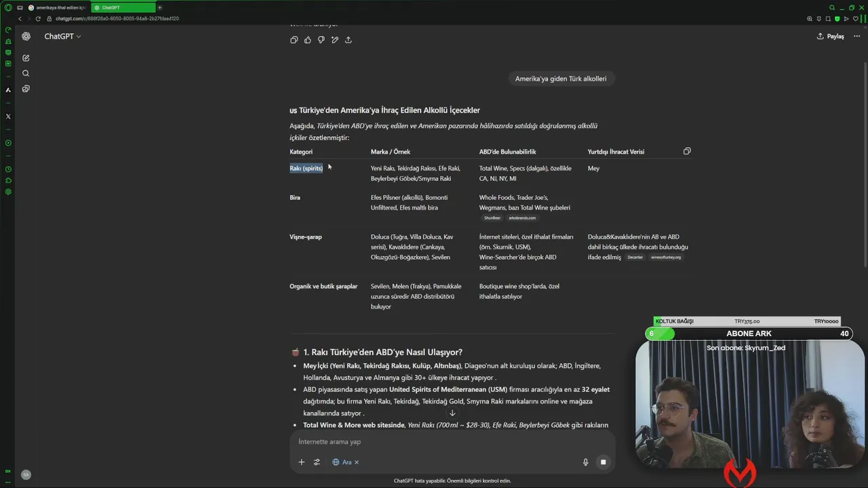The height and width of the screenshot is (488, 868).
Task: Click the Mey export data cell
Action: (593, 168)
